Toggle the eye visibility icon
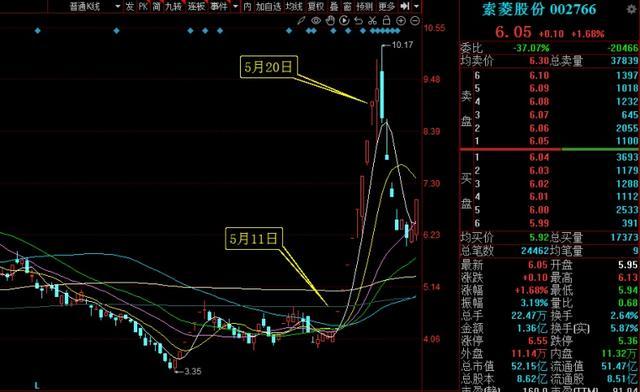 click(x=316, y=20)
